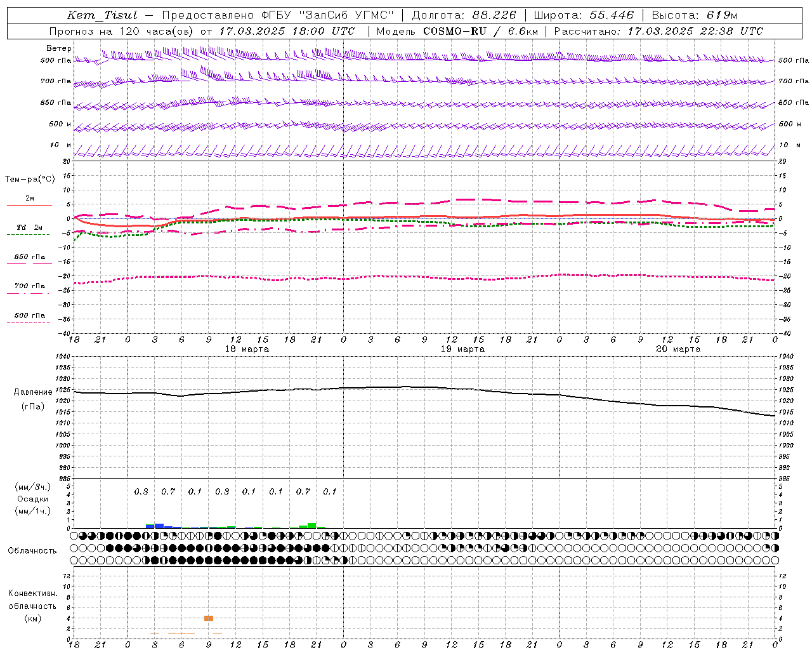Click the '(гПа)' unit under Давление
Image resolution: width=812 pixels, height=650 pixels.
coord(33,407)
